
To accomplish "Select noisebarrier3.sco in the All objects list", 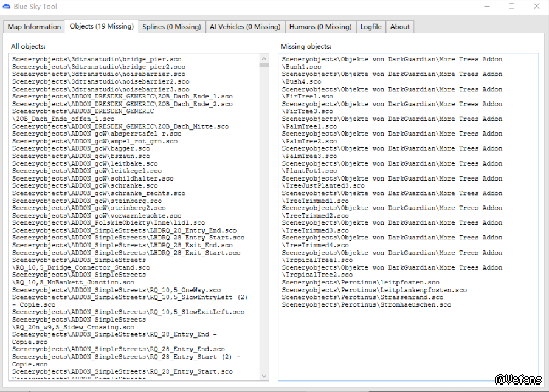I will (100, 89).
